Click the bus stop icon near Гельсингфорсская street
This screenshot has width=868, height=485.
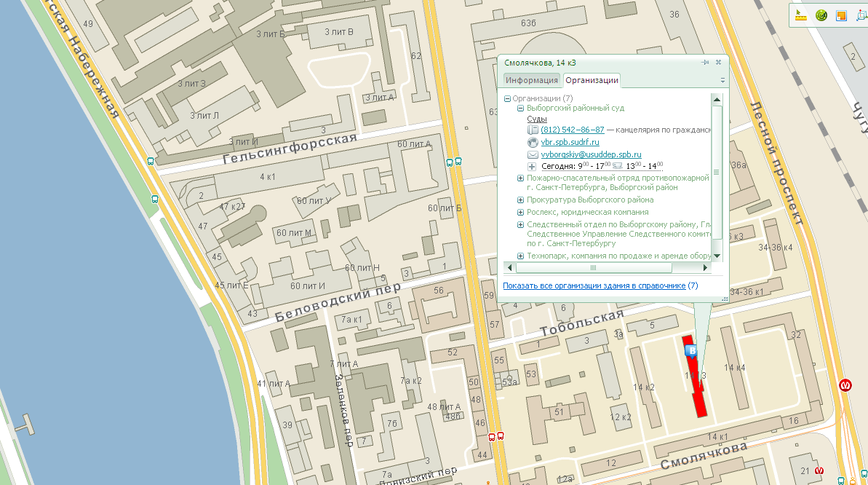(151, 162)
